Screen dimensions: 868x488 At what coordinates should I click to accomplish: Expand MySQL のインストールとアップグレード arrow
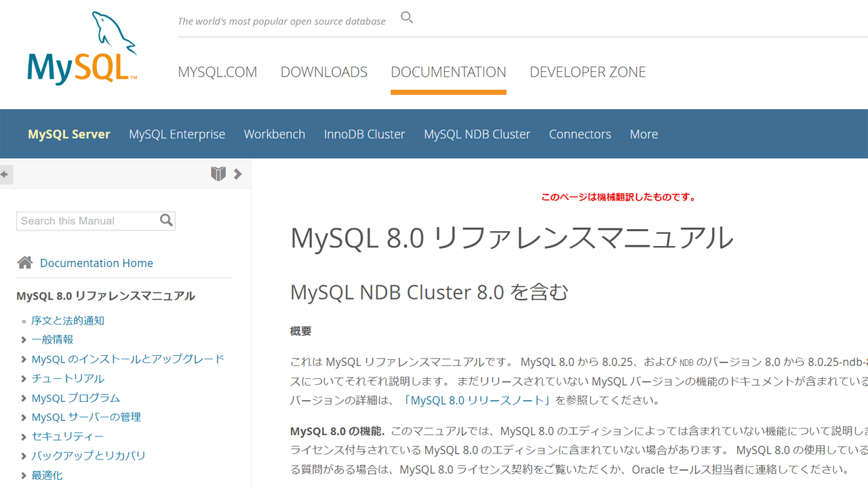click(24, 359)
